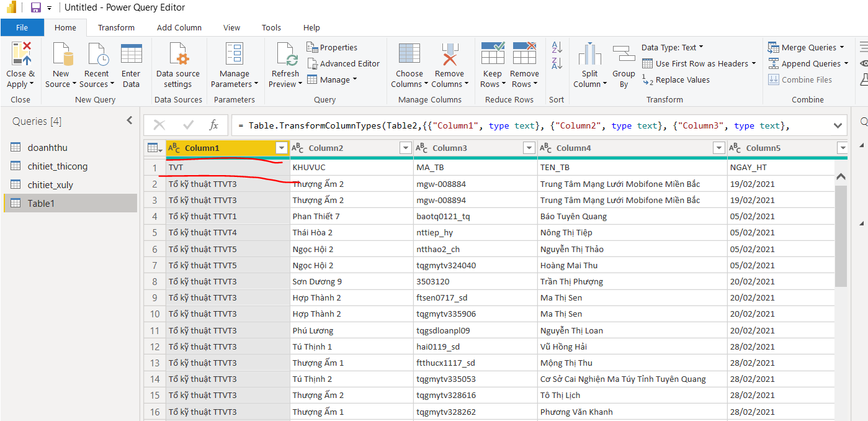This screenshot has width=868, height=421.
Task: Switch to the Transform tab
Action: click(116, 27)
